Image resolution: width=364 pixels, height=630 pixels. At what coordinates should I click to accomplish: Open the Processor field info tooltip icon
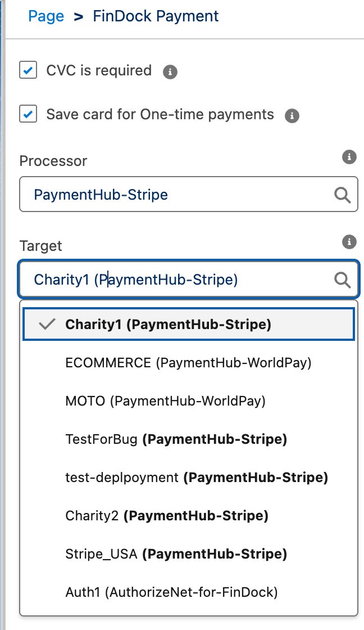[x=349, y=157]
